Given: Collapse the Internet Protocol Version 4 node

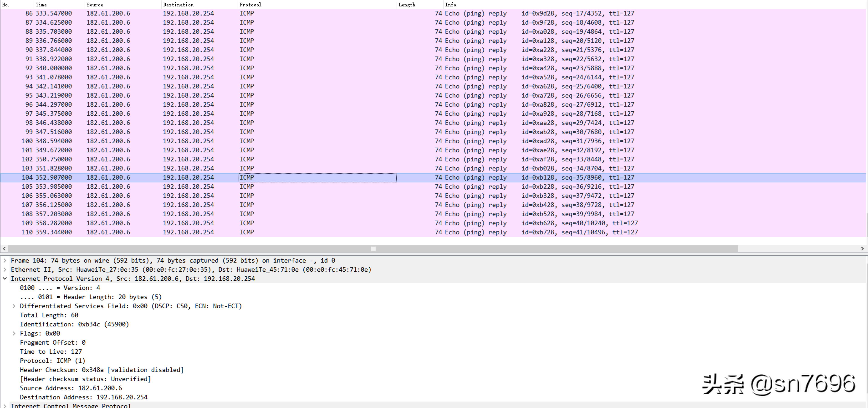Looking at the screenshot, I should 5,279.
